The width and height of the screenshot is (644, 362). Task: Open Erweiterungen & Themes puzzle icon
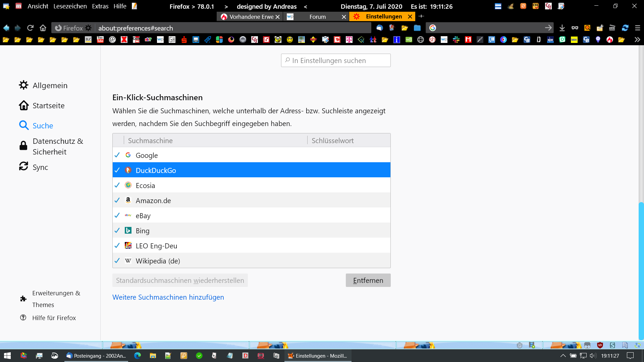[23, 299]
